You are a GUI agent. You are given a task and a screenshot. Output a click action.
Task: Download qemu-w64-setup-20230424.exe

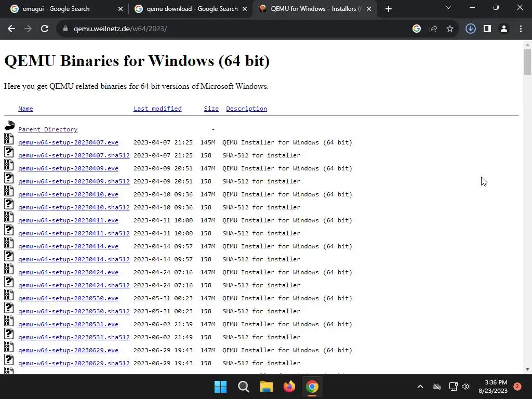pyautogui.click(x=68, y=272)
